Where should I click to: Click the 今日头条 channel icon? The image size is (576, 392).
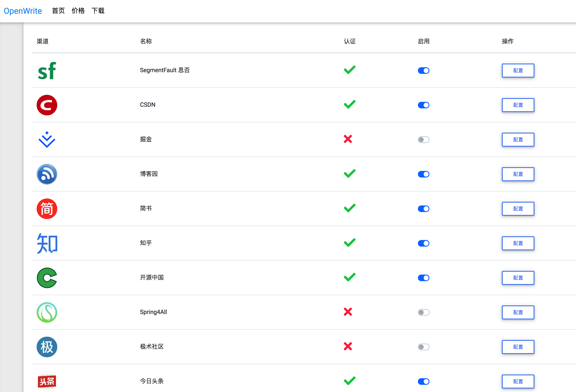point(47,381)
